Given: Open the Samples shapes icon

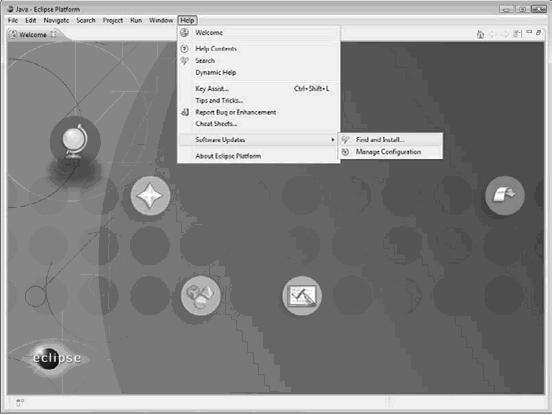Looking at the screenshot, I should pos(201,295).
